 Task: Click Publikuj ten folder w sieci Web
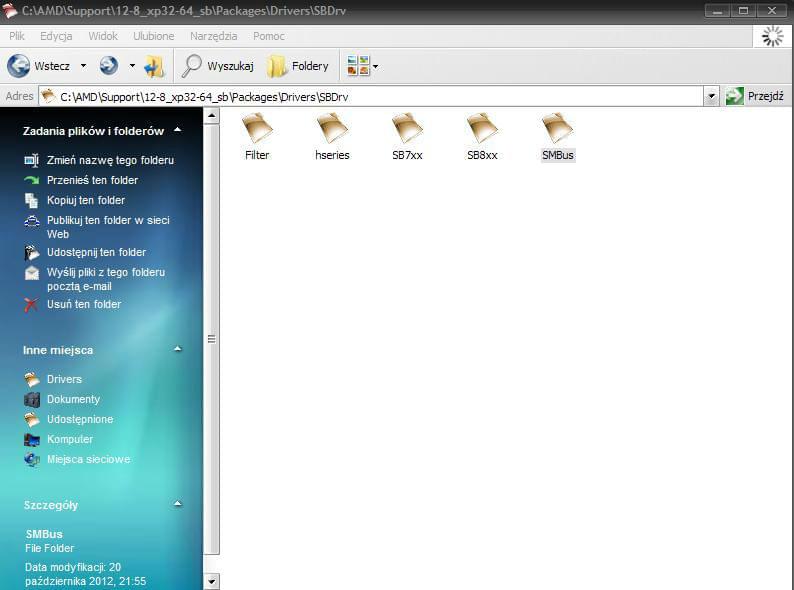pyautogui.click(x=108, y=227)
